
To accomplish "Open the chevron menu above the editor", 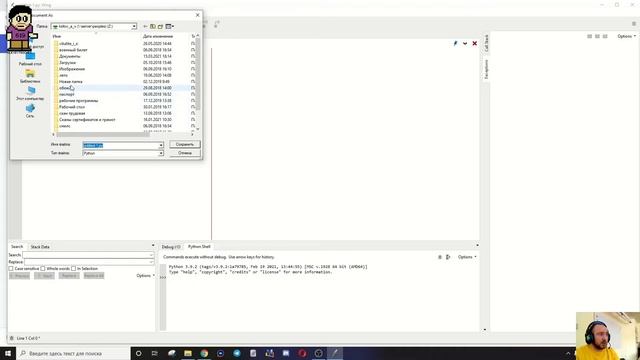I will click(x=465, y=43).
